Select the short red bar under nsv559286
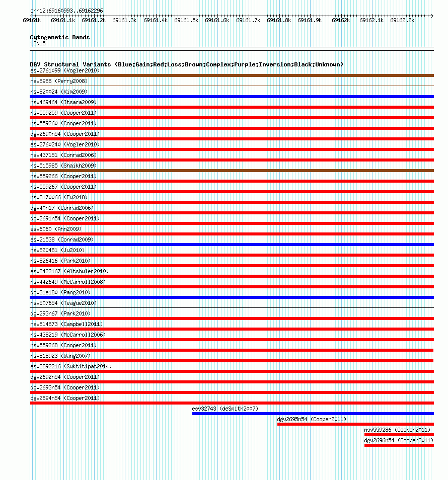 (399, 435)
